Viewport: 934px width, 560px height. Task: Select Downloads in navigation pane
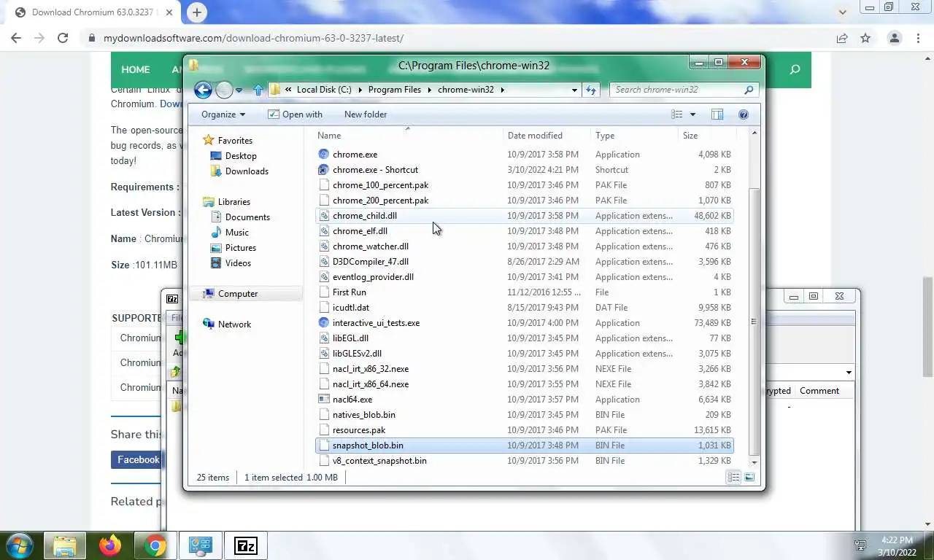239,171
